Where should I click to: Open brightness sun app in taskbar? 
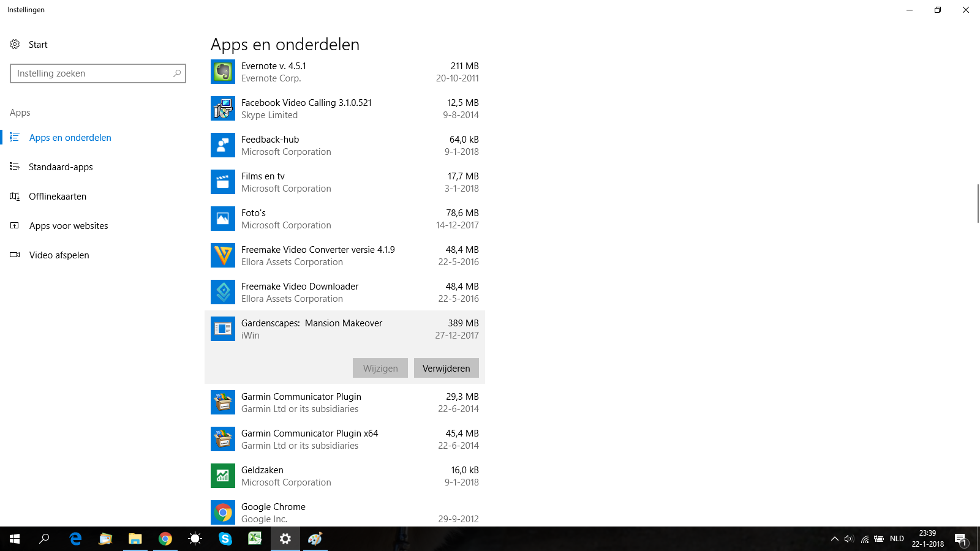pos(195,539)
